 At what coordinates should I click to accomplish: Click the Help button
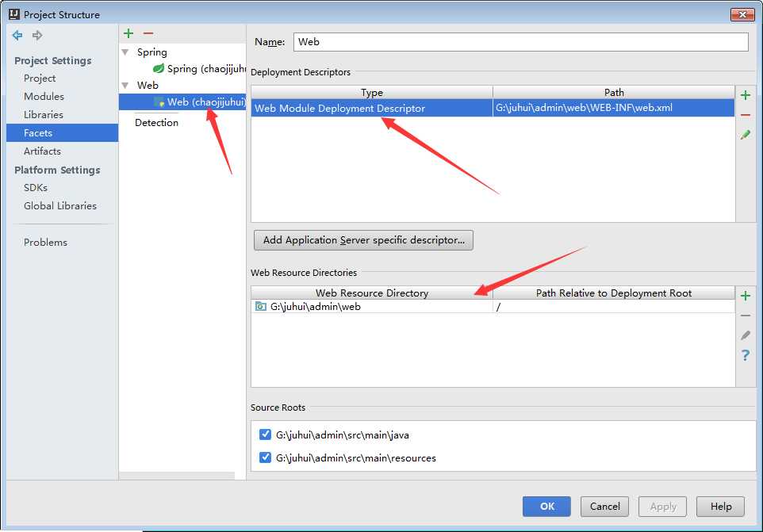coord(721,506)
